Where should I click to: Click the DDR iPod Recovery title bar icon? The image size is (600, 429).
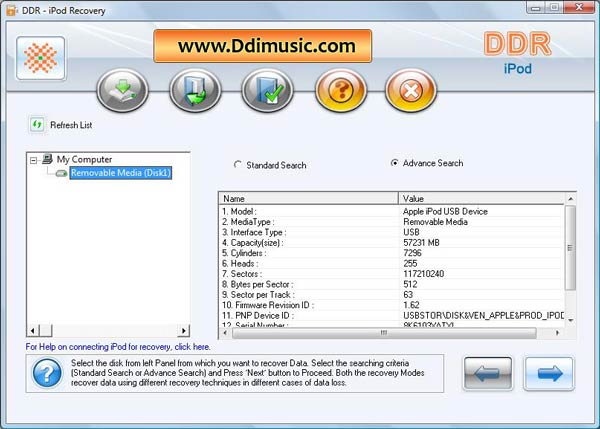[x=11, y=10]
